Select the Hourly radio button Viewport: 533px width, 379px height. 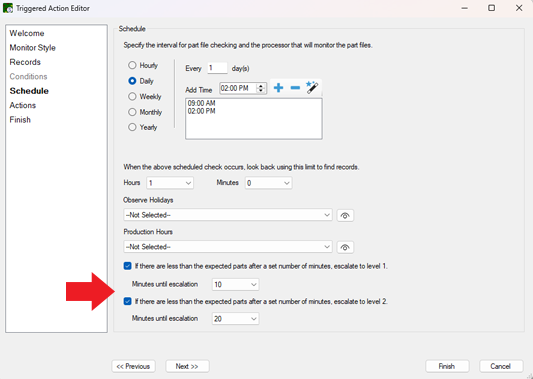[x=132, y=65]
